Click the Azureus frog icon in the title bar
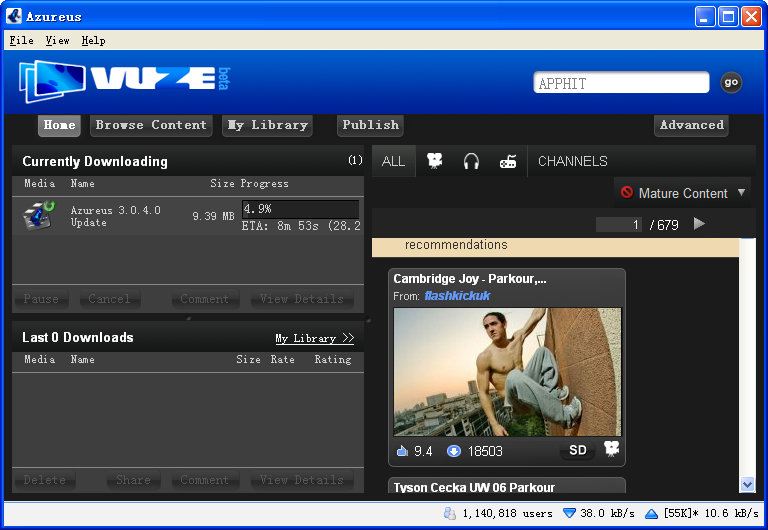The height and width of the screenshot is (530, 768). (14, 16)
